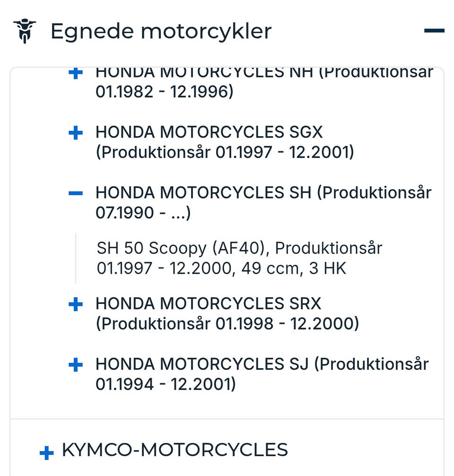Collapse the Egnede motorcykler section
454x476 pixels.
(x=434, y=31)
